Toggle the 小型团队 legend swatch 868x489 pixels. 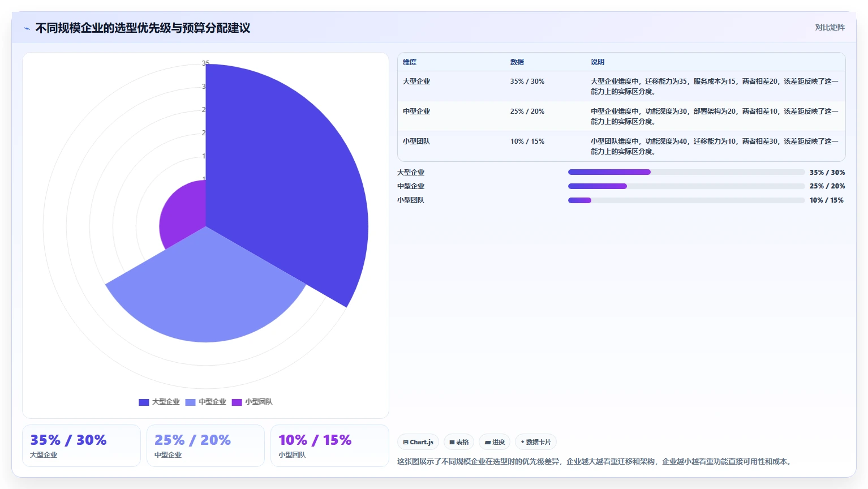pos(237,402)
